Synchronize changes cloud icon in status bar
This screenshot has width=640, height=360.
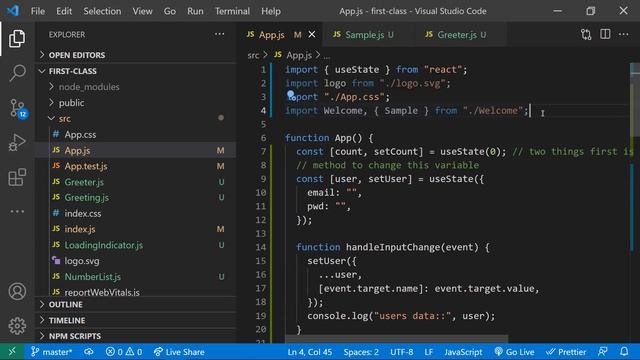[x=89, y=352]
